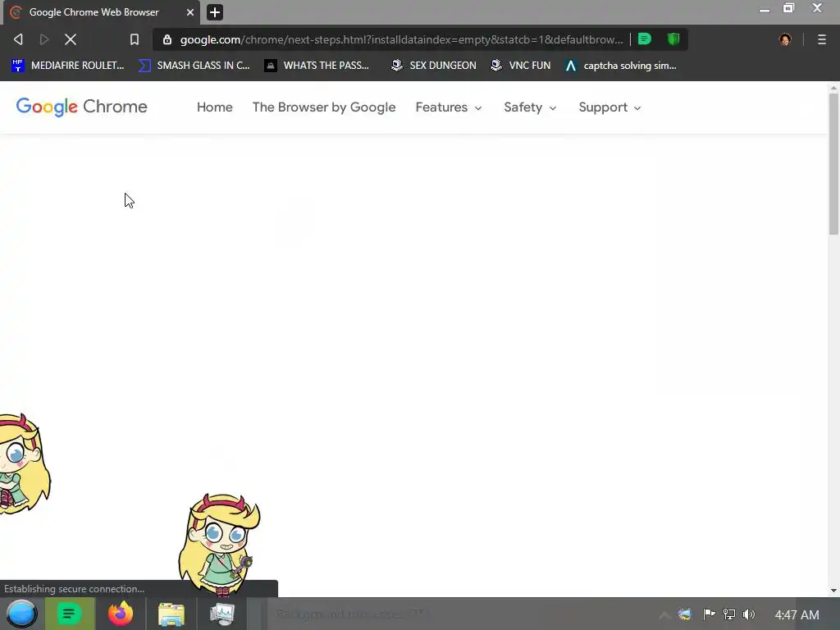Launch Firefox from the taskbar
840x630 pixels.
coord(121,614)
